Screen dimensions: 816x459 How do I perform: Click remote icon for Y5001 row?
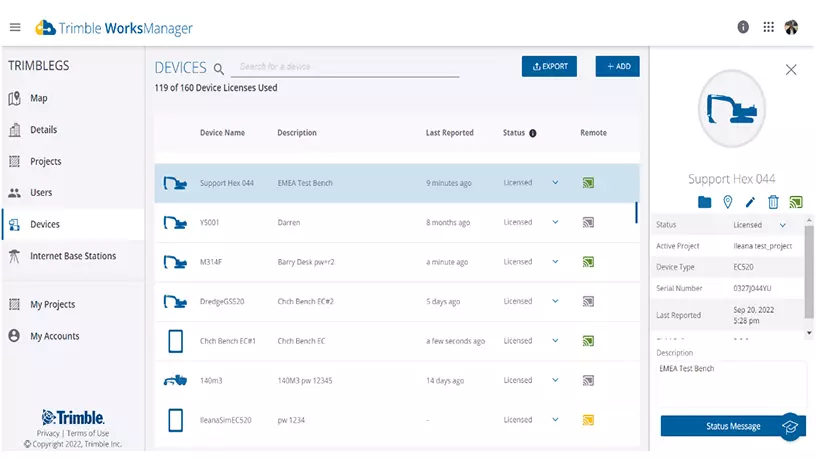(x=588, y=222)
